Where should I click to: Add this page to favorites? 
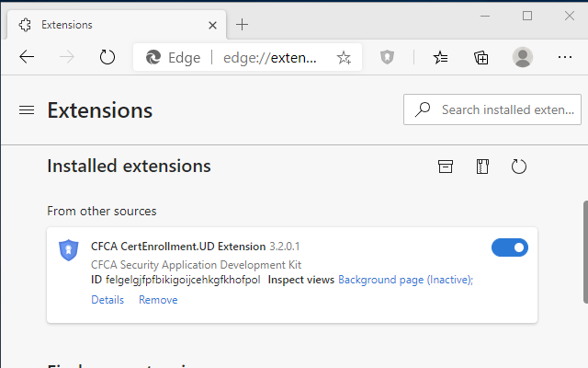344,58
